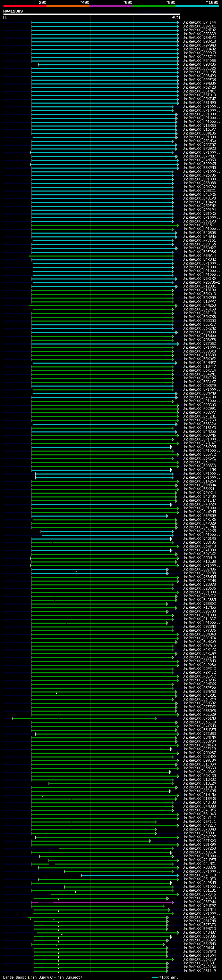Open the UniRef100_P34066 hit
This screenshot has width=222, height=980.
coord(199,61)
